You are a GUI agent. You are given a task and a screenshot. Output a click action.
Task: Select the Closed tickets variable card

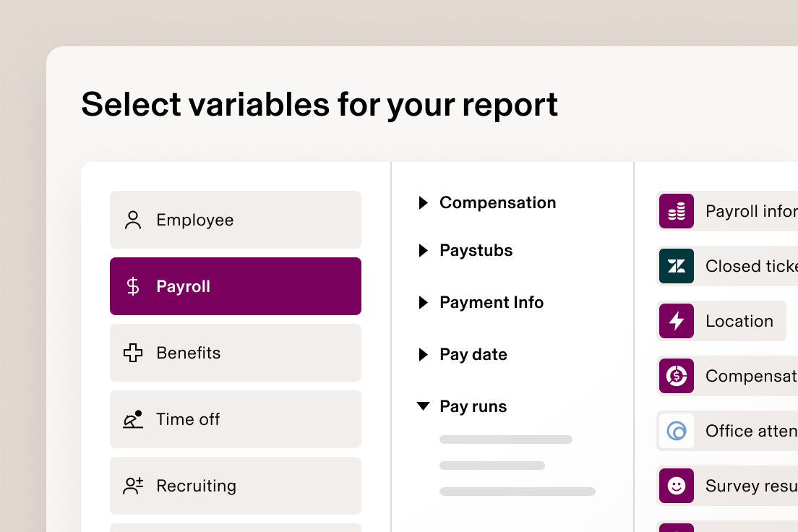[x=737, y=266]
